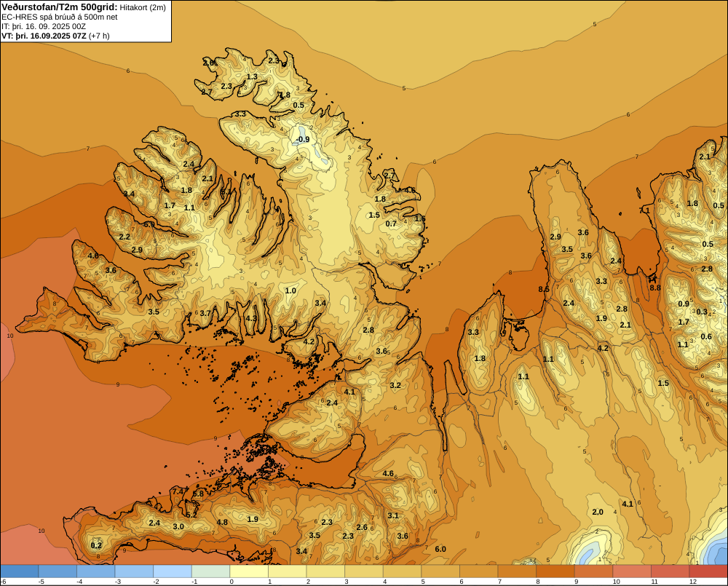Screen dimensions: 728x586
Task: Select the '4.8' temperature value
Action: point(222,523)
